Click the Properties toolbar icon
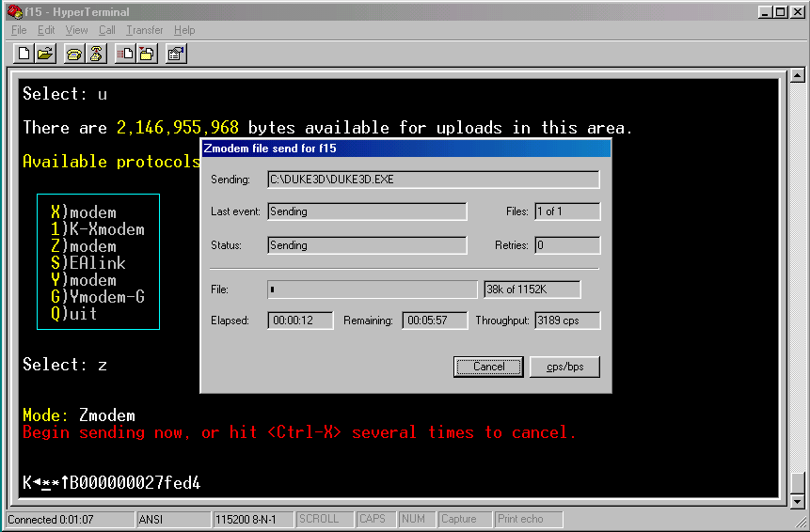This screenshot has width=810, height=532. pyautogui.click(x=176, y=54)
